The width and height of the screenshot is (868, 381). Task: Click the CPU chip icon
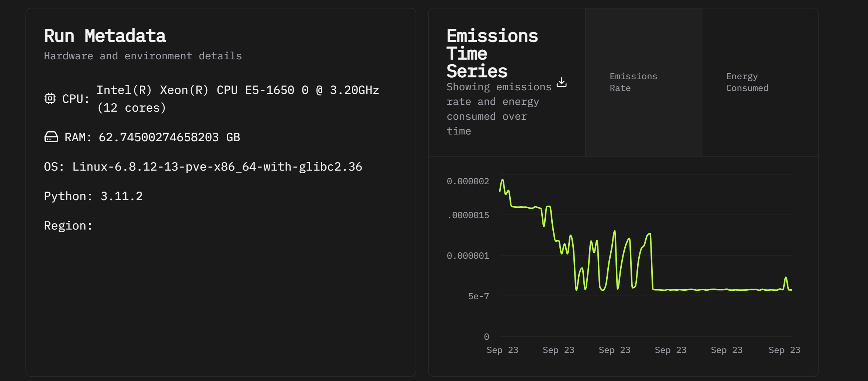click(50, 98)
